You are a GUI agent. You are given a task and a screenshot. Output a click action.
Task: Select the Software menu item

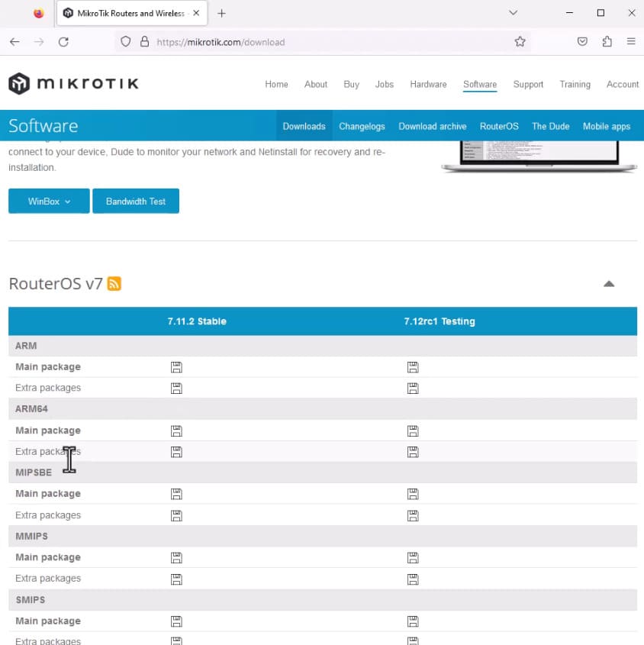point(480,84)
